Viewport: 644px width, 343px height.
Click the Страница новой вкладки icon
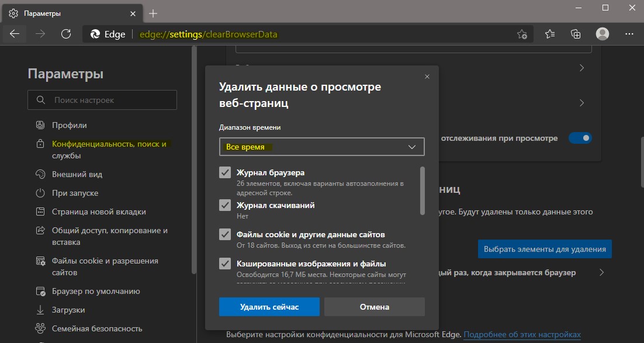point(40,212)
